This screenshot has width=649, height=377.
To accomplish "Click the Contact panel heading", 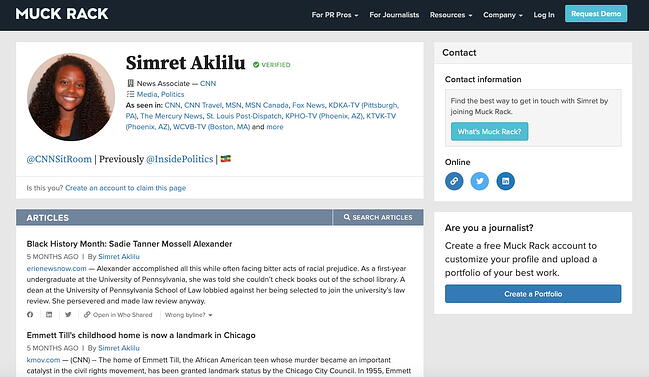I will click(459, 53).
